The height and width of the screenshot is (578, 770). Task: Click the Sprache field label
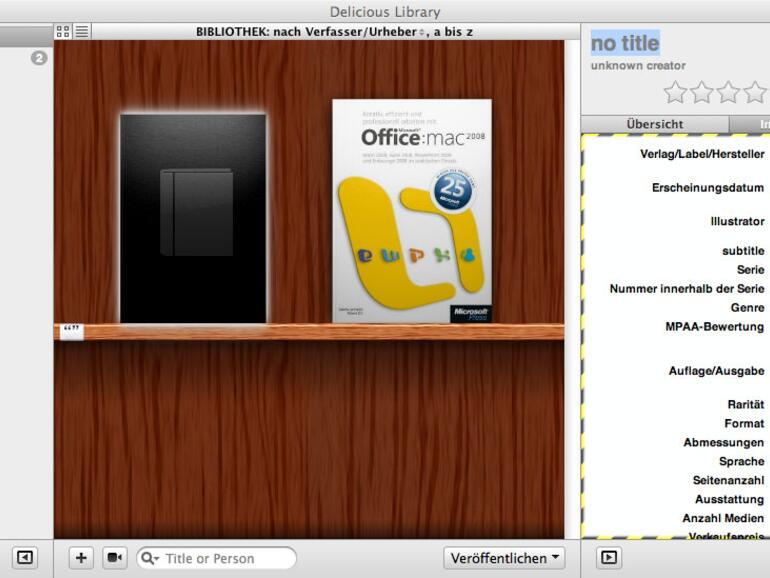tap(742, 462)
